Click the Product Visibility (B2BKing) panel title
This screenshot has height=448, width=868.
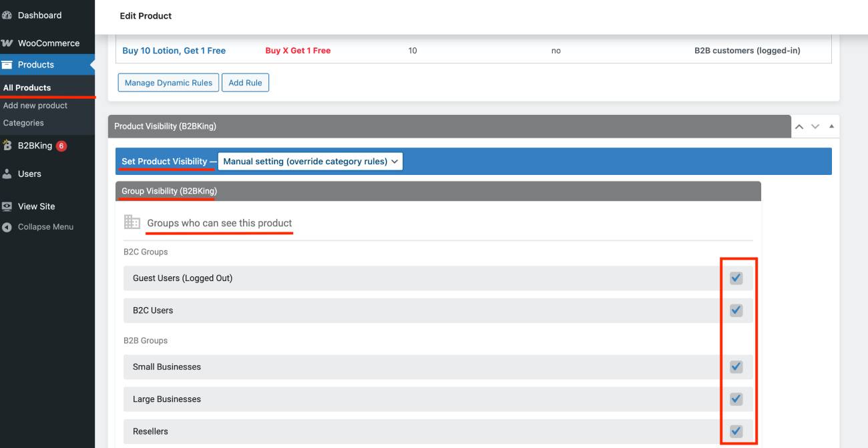[x=165, y=126]
